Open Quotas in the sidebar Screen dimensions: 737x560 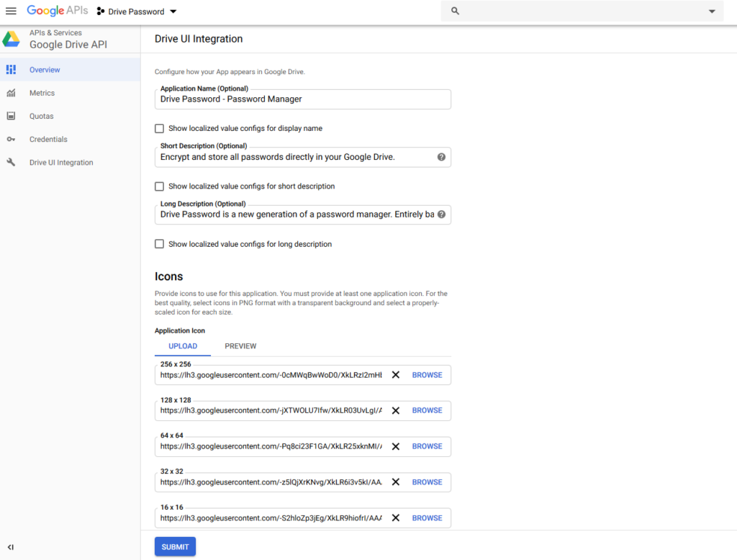pos(70,116)
